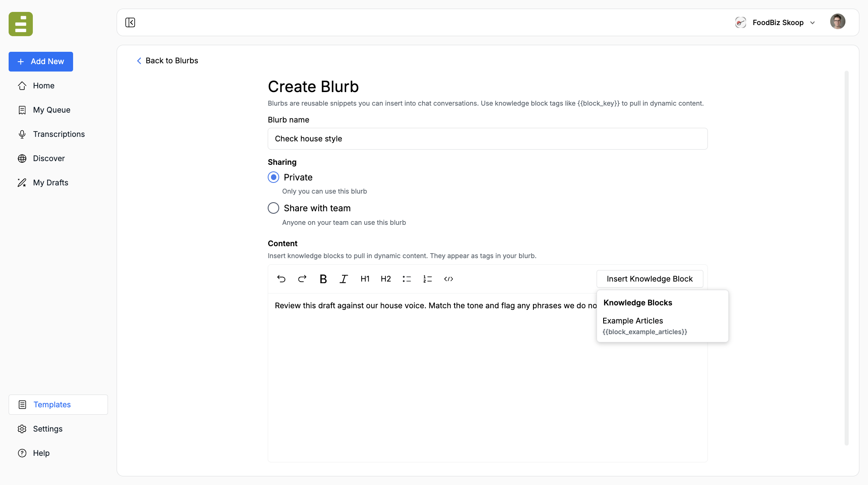Toggle bold formatting
This screenshot has height=485, width=868.
323,279
